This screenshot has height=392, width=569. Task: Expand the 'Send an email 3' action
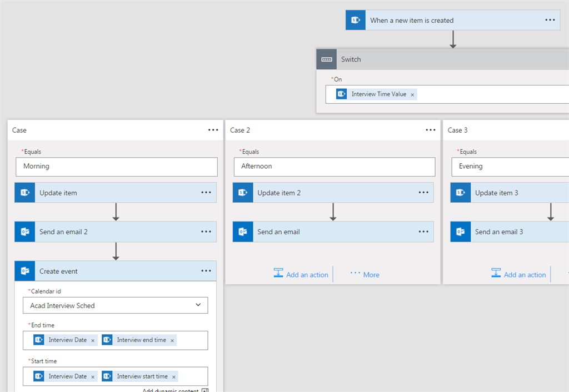pos(510,232)
